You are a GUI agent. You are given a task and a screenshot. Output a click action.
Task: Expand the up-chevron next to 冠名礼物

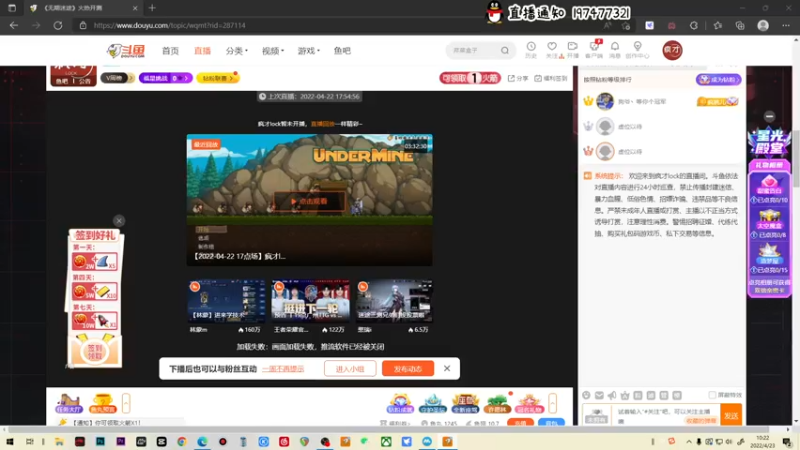(552, 403)
